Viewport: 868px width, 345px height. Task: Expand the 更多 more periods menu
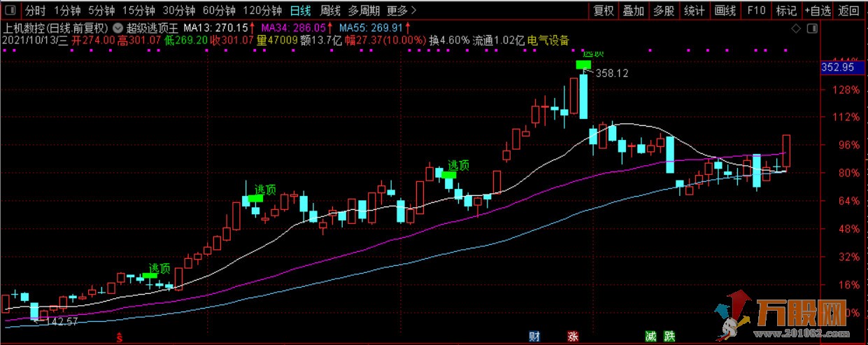(x=401, y=10)
